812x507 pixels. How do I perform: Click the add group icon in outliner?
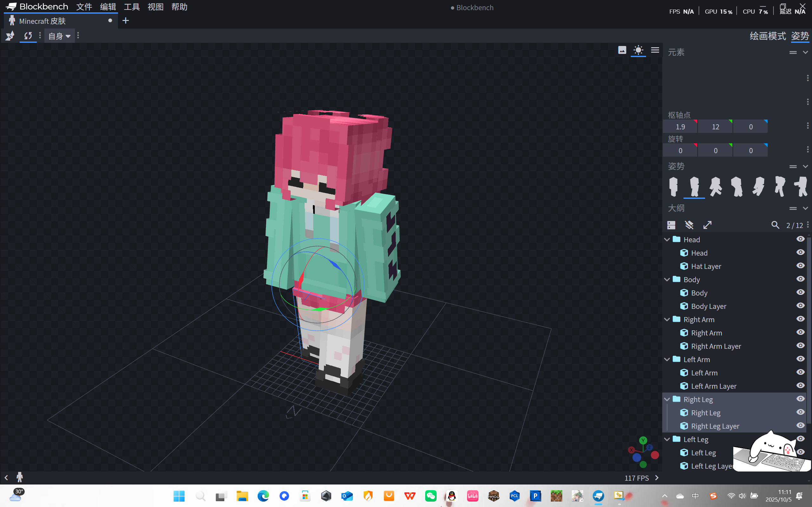(671, 225)
